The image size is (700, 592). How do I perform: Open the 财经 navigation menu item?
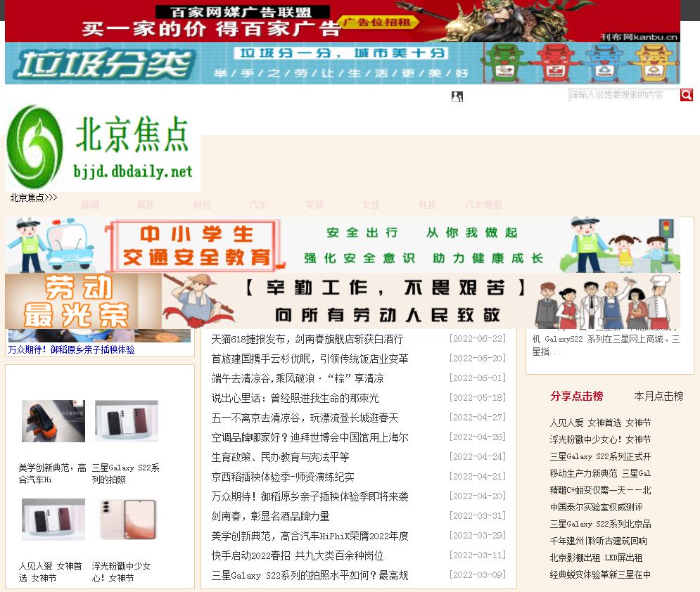(x=202, y=205)
